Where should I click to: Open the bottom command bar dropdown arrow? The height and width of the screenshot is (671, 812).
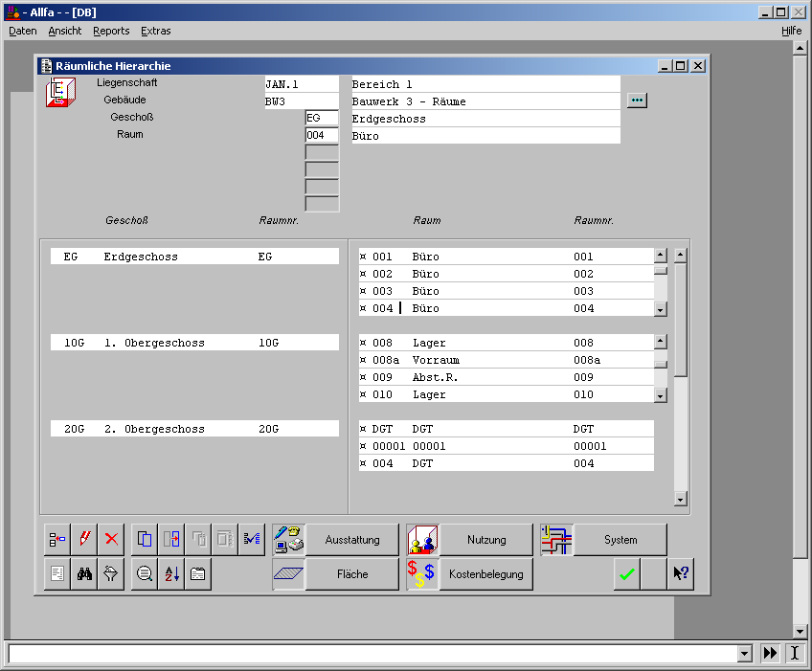pyautogui.click(x=745, y=654)
